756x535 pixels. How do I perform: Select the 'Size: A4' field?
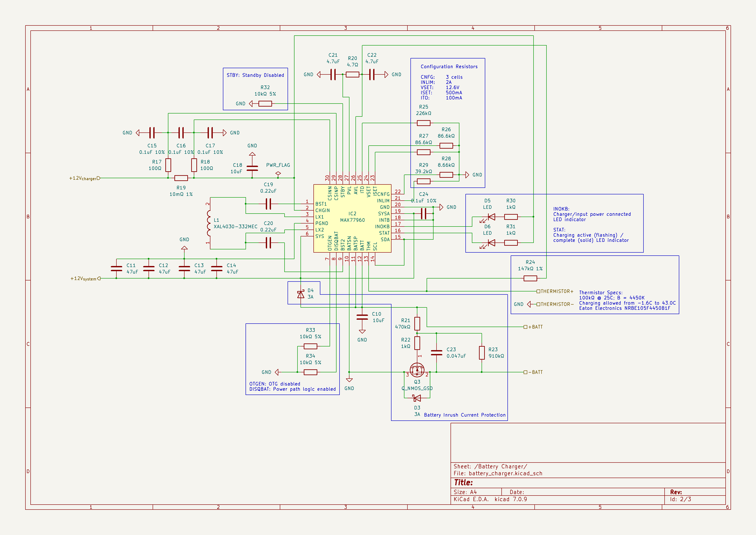(x=465, y=492)
